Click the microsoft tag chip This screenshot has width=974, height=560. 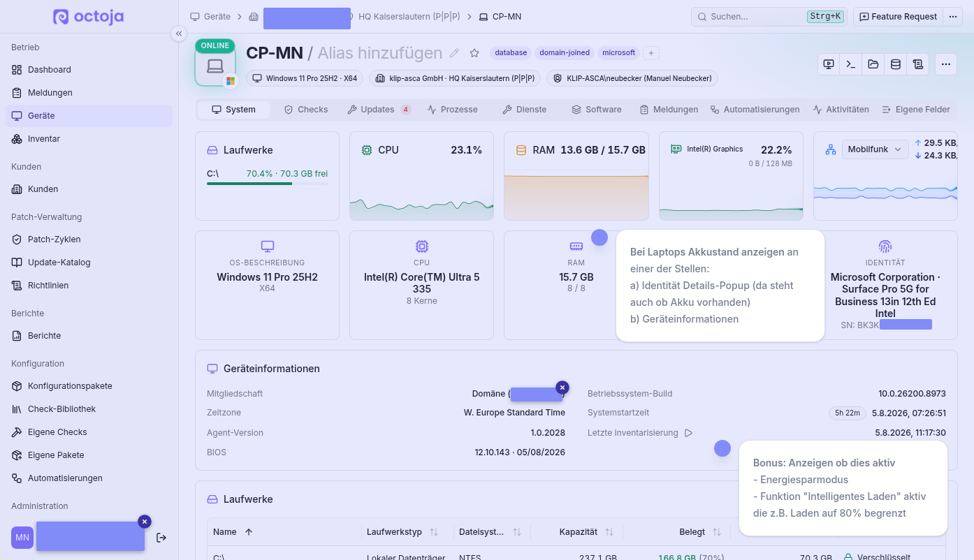[619, 53]
